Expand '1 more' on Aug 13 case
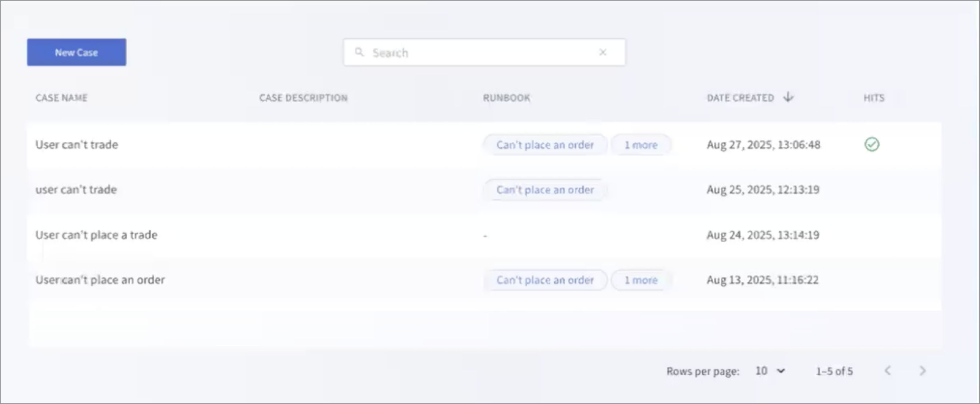This screenshot has height=404, width=980. point(641,280)
